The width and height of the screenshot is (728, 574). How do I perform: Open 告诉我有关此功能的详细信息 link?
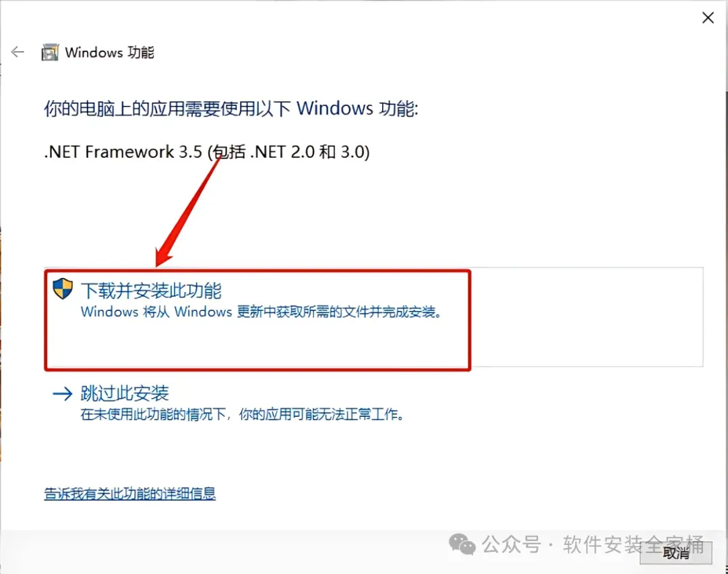coord(130,493)
